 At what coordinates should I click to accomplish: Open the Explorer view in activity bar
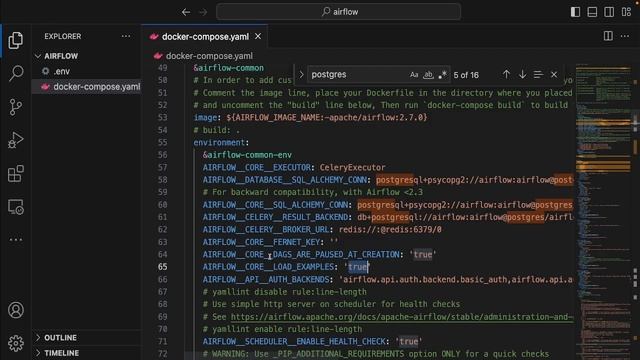(x=16, y=40)
